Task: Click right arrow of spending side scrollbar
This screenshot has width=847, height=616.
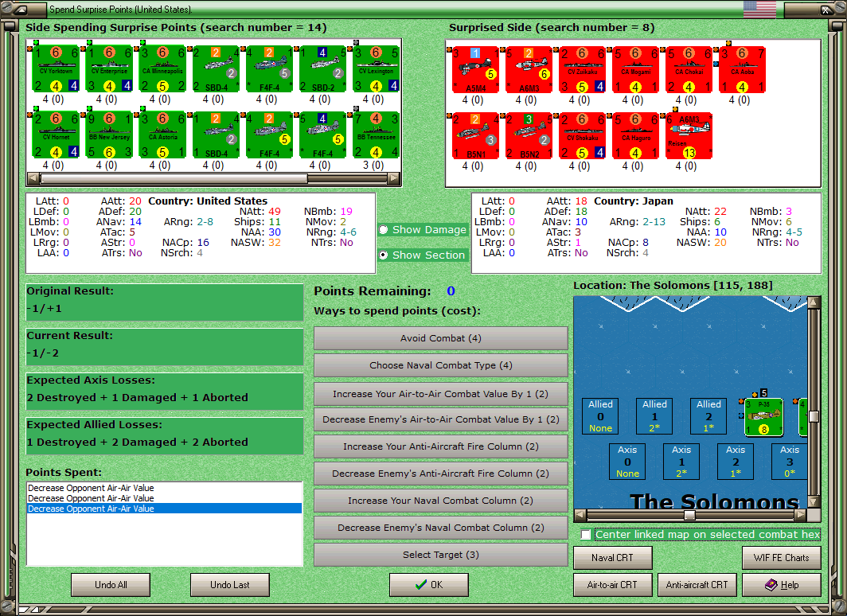Action: point(394,178)
